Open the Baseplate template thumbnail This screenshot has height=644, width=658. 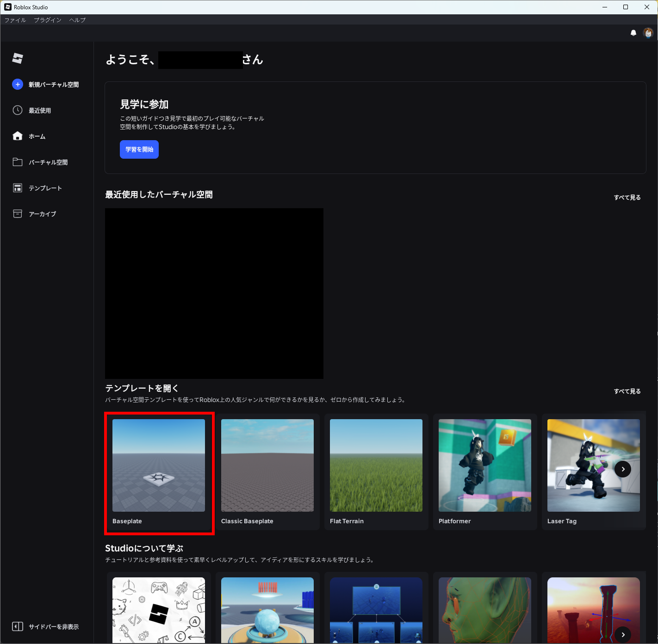159,465
